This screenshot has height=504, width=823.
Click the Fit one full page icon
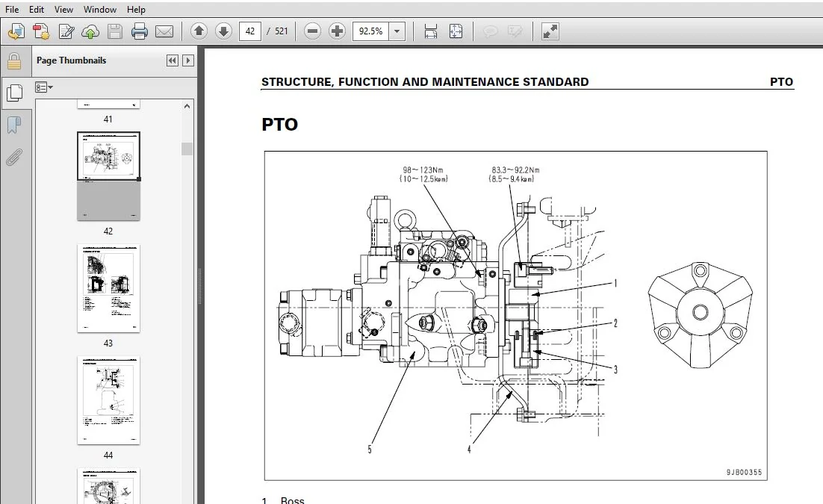[456, 31]
